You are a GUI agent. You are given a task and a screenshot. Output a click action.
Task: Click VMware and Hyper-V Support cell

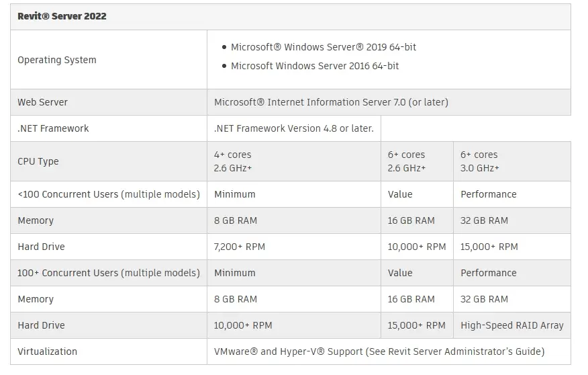coord(389,351)
